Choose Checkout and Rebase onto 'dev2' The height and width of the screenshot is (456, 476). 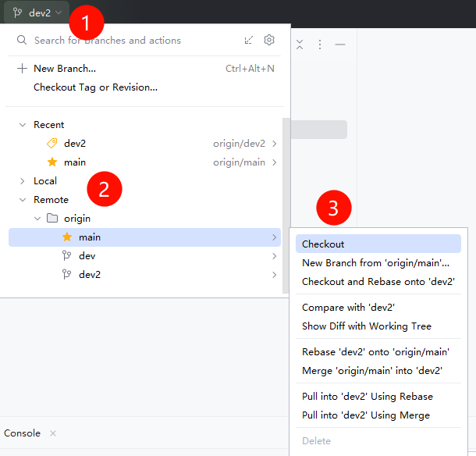point(378,282)
